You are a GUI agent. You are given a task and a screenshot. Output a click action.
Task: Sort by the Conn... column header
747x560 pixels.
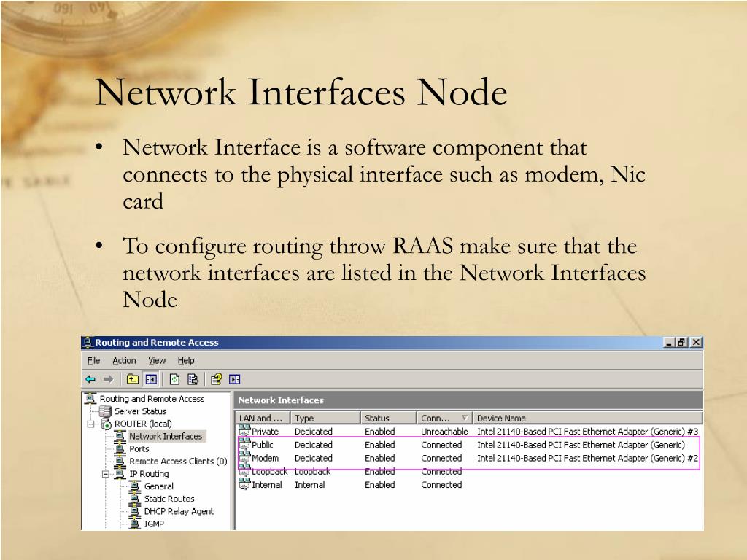pyautogui.click(x=444, y=418)
